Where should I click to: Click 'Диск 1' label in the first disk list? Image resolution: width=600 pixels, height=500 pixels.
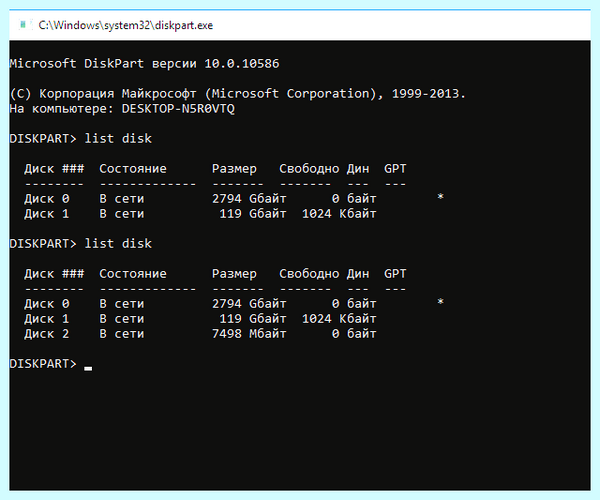tap(47, 213)
